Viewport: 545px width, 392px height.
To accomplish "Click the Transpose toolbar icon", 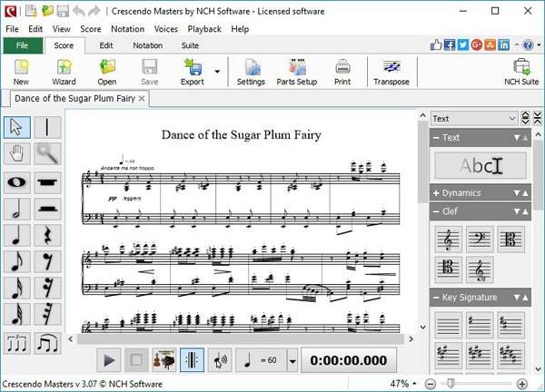I will [391, 71].
